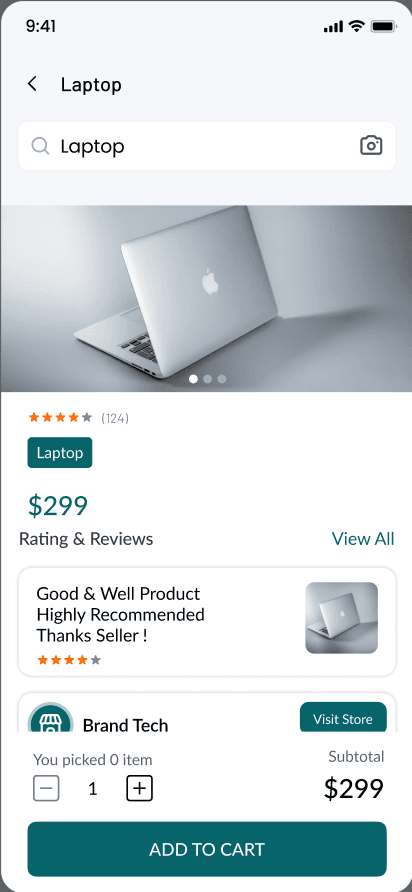Image resolution: width=412 pixels, height=892 pixels.
Task: Tap the cellular signal bars icon
Action: coord(333,26)
